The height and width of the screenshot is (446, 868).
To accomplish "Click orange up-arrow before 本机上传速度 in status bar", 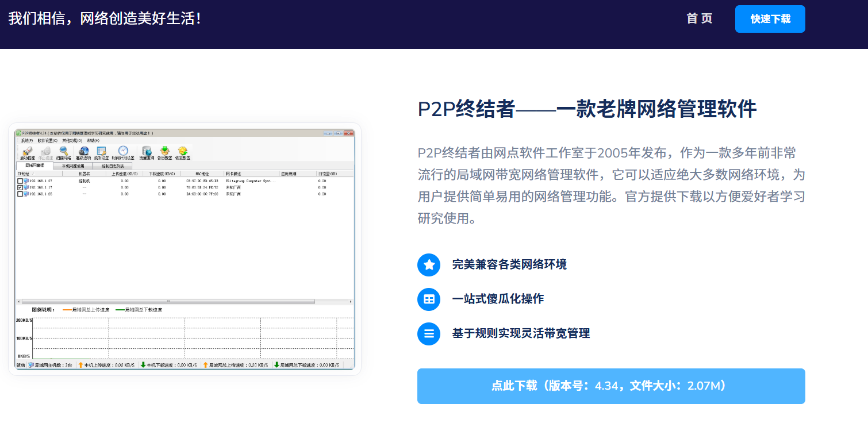I will pyautogui.click(x=80, y=365).
